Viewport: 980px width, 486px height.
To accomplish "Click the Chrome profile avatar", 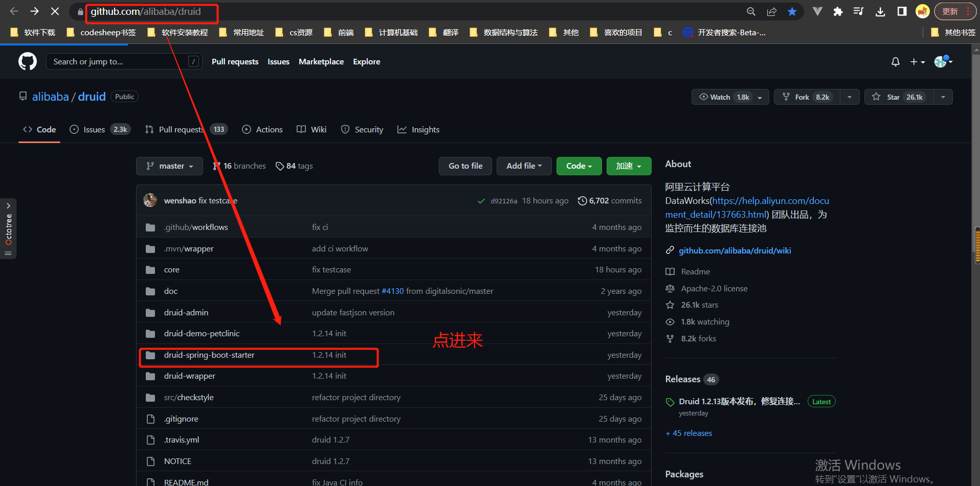I will (x=922, y=12).
